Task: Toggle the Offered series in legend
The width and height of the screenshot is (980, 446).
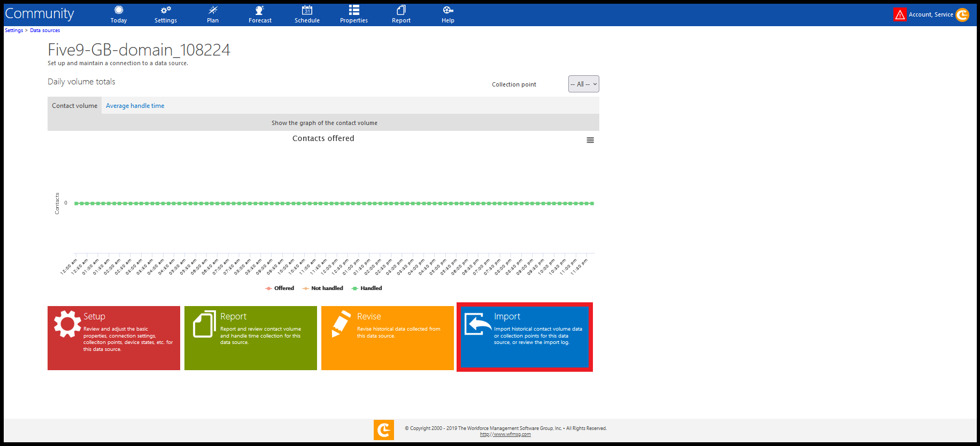Action: 280,288
